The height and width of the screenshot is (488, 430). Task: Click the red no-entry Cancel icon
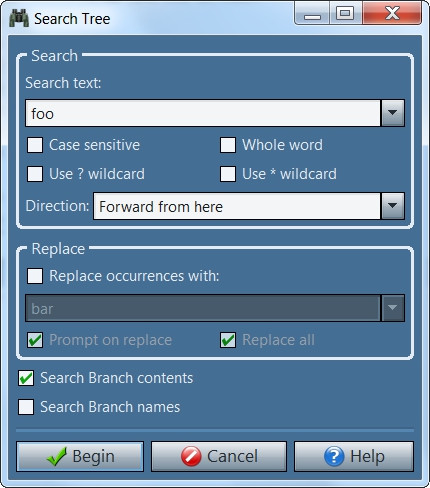point(191,456)
